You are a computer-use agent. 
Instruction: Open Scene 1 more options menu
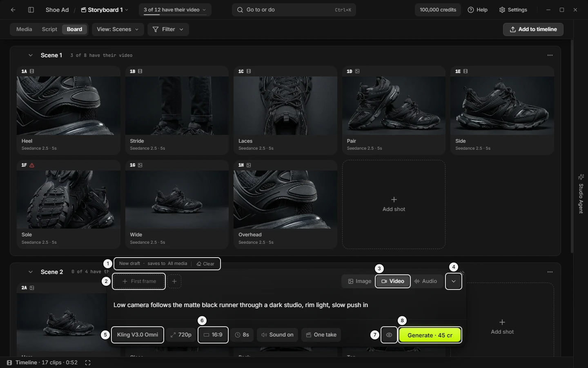click(550, 55)
